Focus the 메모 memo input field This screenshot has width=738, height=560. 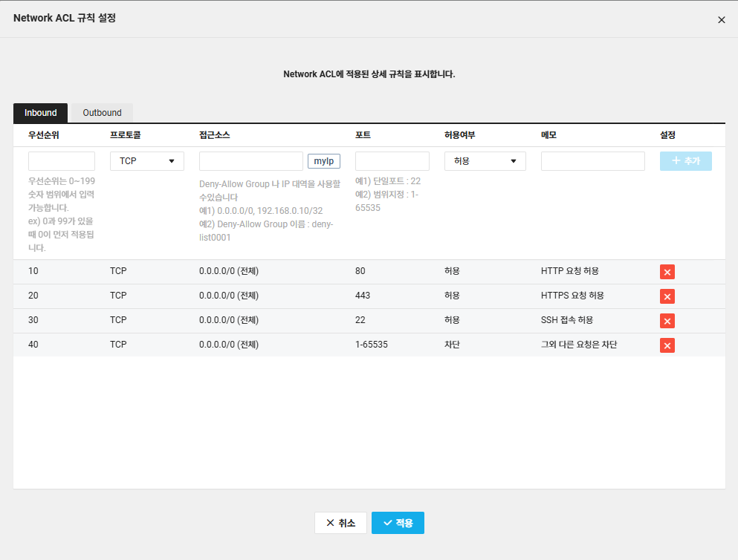pos(592,161)
